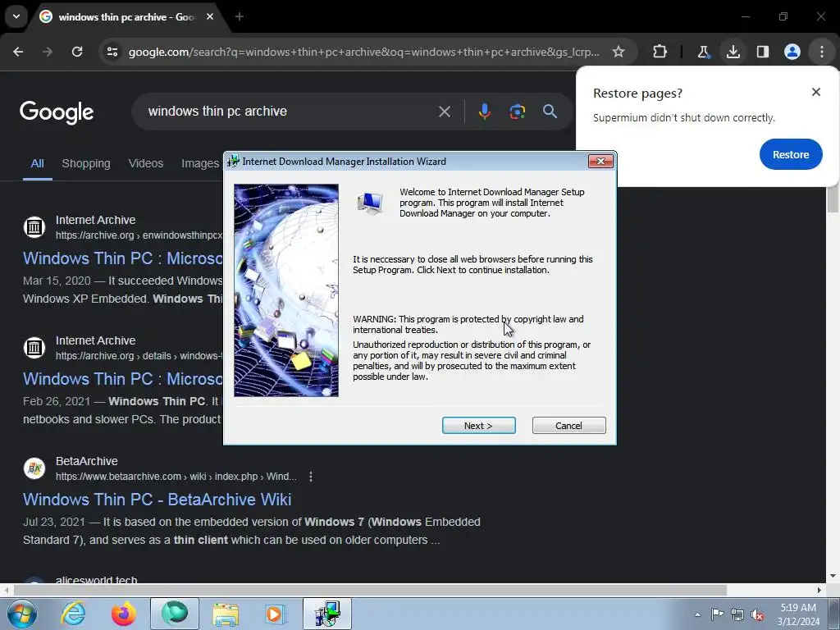
Task: Click the IDM wizard globe artwork image
Action: click(286, 290)
